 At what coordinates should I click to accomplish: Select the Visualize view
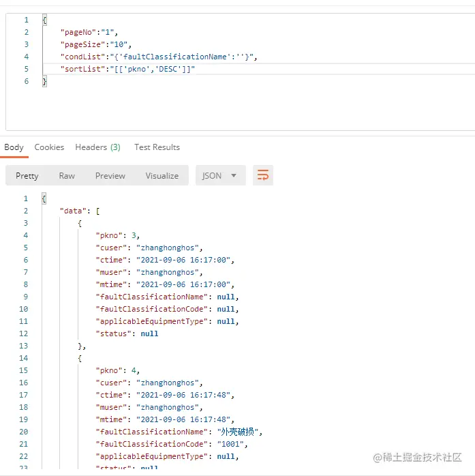(162, 176)
